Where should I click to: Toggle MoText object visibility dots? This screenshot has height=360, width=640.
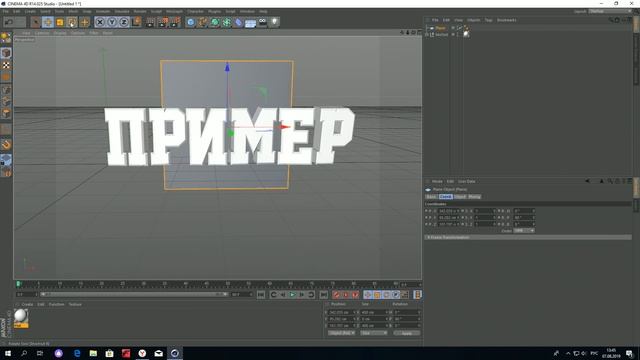[453, 35]
